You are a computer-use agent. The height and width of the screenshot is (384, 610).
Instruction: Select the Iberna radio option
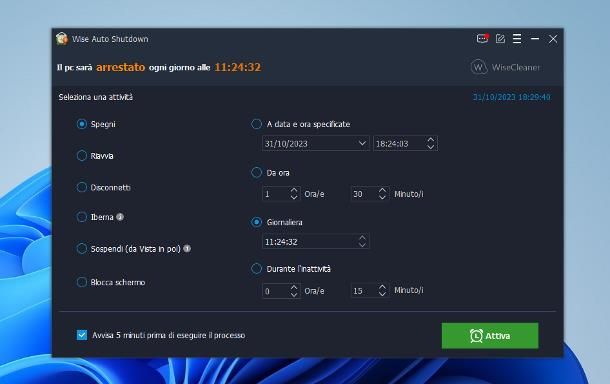pos(82,217)
